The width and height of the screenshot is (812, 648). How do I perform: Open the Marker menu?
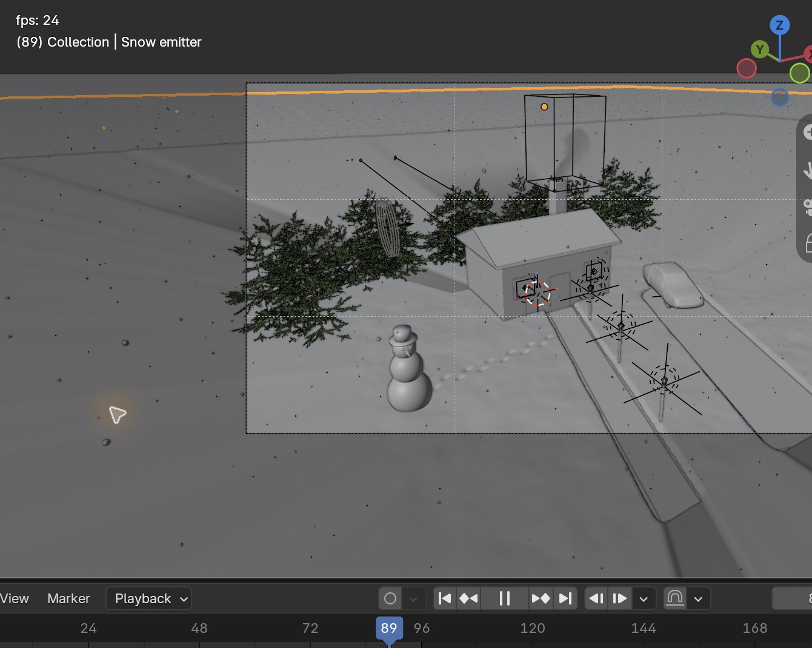coord(68,598)
